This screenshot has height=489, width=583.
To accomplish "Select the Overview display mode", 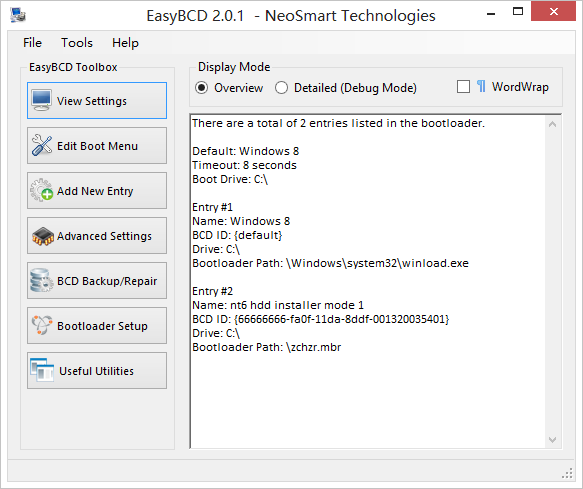I will click(202, 88).
